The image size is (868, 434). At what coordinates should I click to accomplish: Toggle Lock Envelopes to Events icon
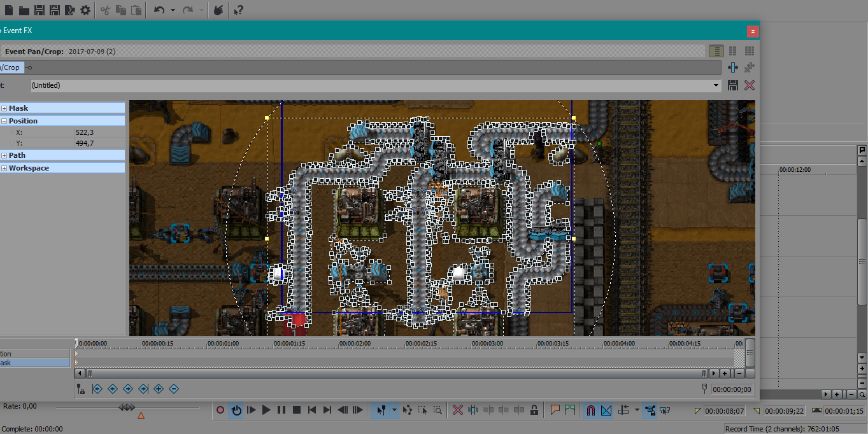[81, 388]
